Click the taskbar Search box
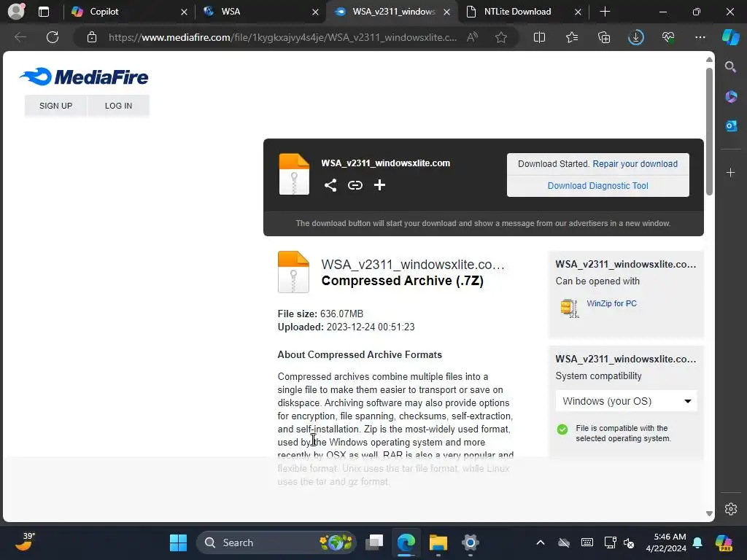This screenshot has width=747, height=560. (276, 542)
